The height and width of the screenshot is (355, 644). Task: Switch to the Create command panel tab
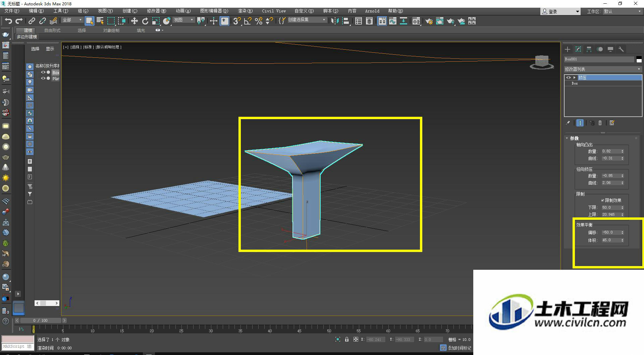(568, 49)
